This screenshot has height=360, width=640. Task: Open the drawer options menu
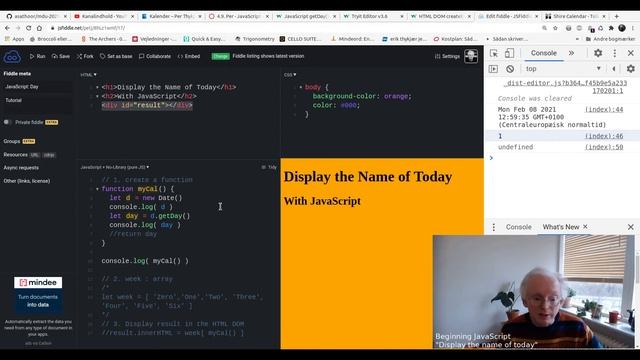pyautogui.click(x=493, y=227)
